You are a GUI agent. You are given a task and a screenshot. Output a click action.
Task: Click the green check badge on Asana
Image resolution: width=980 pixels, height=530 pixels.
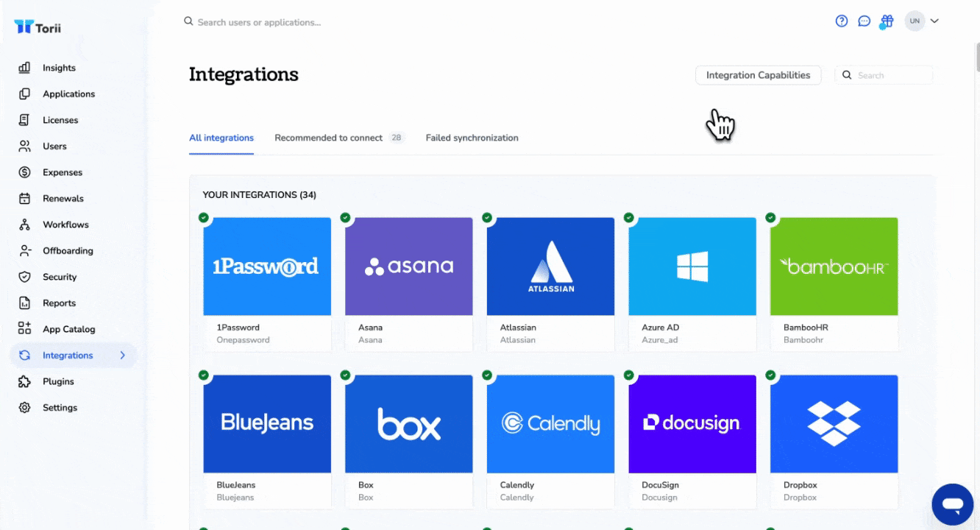[345, 217]
